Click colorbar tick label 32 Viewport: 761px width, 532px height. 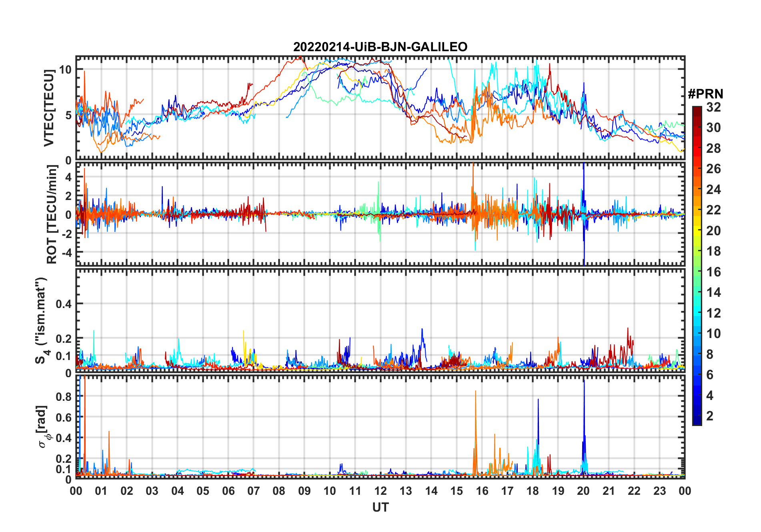(713, 107)
